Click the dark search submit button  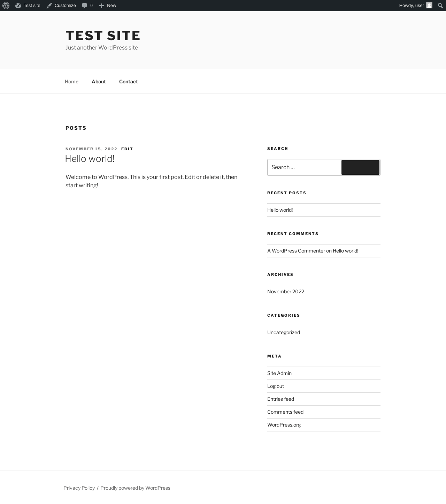[360, 167]
